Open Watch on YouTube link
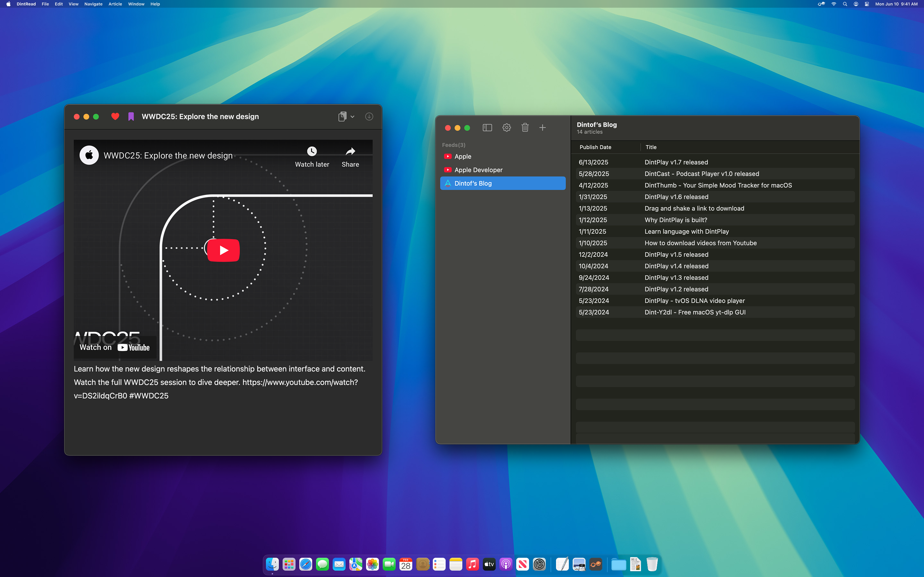The width and height of the screenshot is (924, 577). 115,347
